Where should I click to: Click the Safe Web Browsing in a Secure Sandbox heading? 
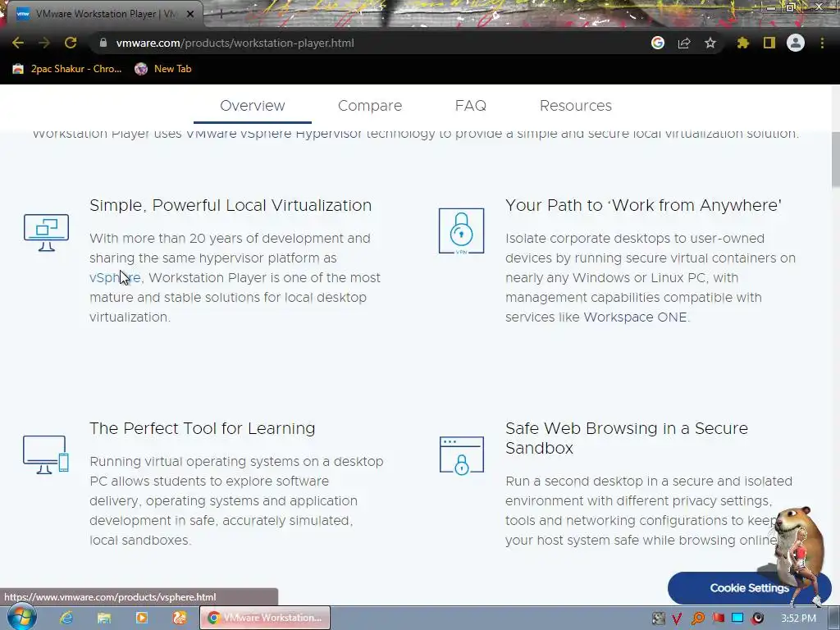(x=626, y=438)
